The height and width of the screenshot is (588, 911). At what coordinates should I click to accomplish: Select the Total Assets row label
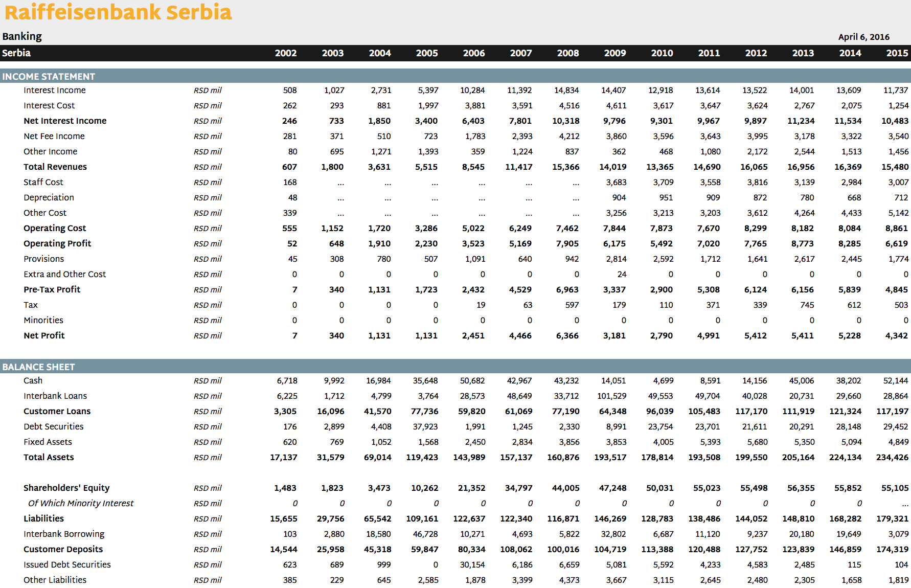[49, 458]
